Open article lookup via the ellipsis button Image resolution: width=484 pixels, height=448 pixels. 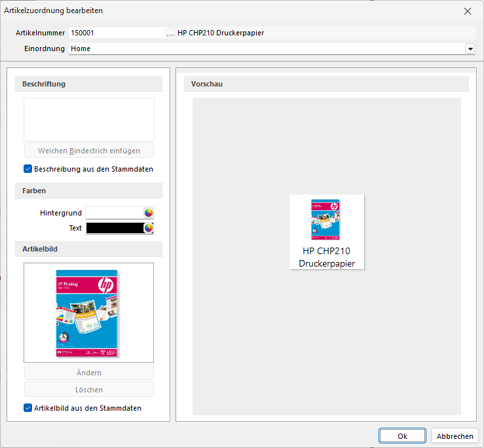[x=170, y=33]
